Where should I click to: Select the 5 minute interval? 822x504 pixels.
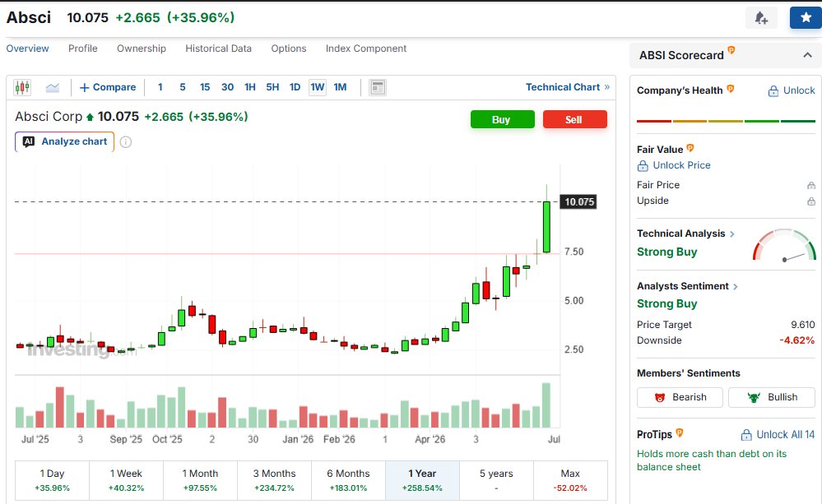(183, 87)
